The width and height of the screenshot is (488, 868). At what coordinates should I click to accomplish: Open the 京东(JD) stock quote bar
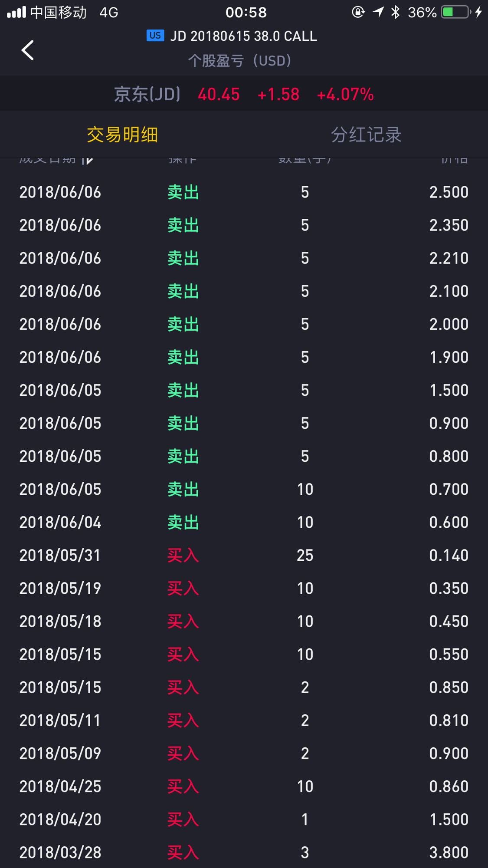coord(244,94)
